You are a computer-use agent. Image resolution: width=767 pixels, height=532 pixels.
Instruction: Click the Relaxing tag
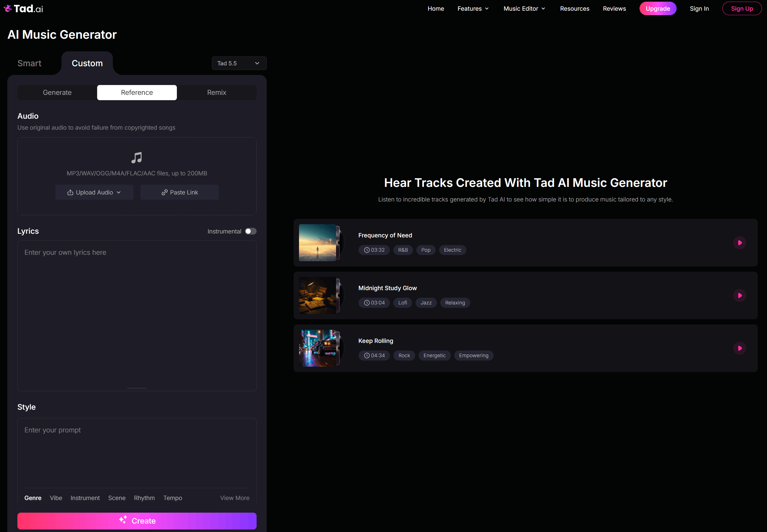455,303
